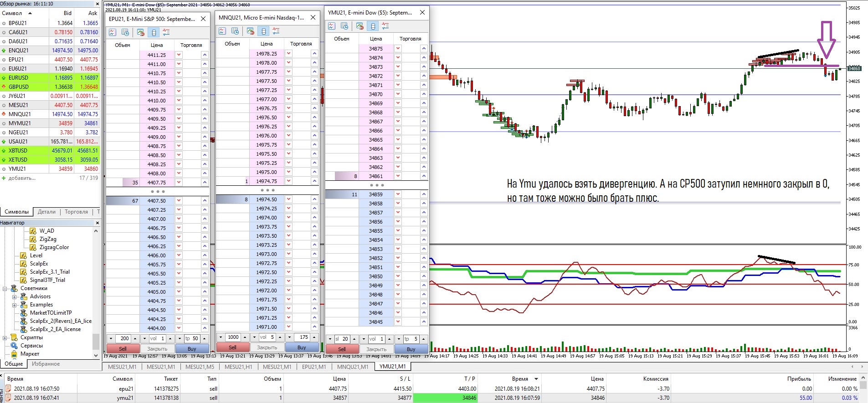Click the MarketTOLimitTP expert advisor icon
The height and width of the screenshot is (403, 868).
click(24, 313)
